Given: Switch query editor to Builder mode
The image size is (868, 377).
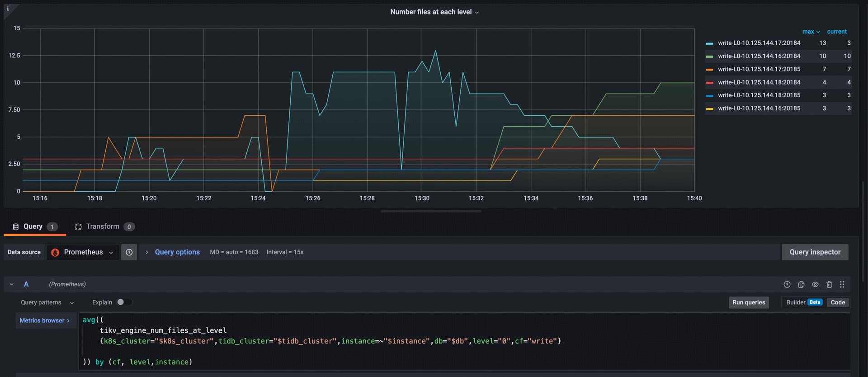Looking at the screenshot, I should (x=796, y=302).
